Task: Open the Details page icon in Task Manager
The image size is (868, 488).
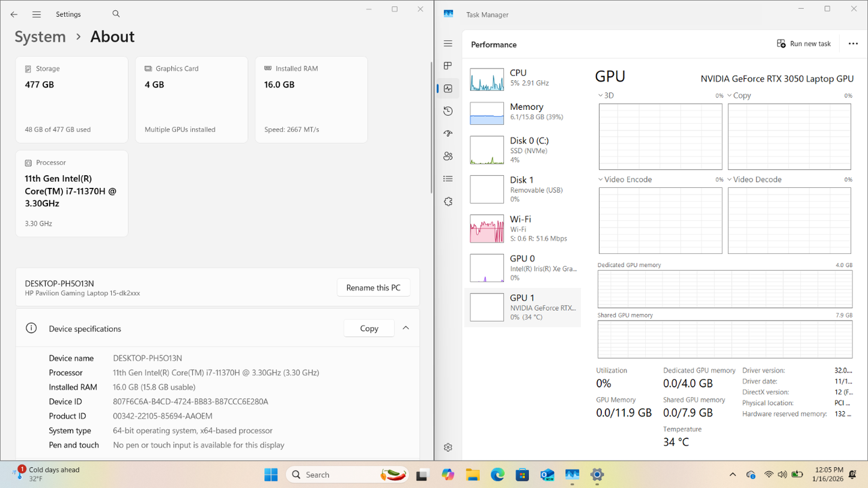Action: click(448, 179)
